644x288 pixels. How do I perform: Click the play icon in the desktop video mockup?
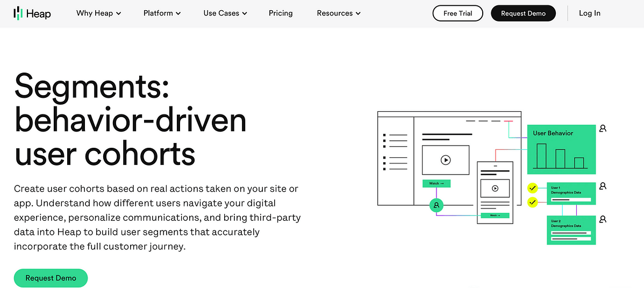445,160
